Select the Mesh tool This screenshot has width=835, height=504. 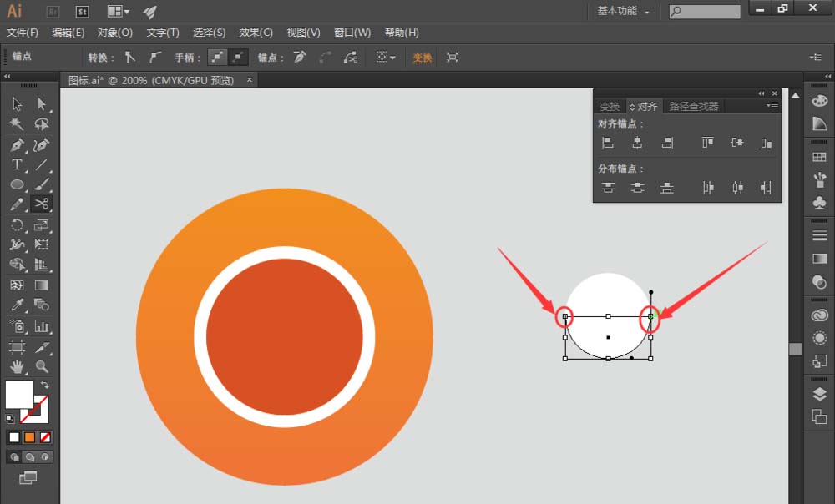coord(17,285)
